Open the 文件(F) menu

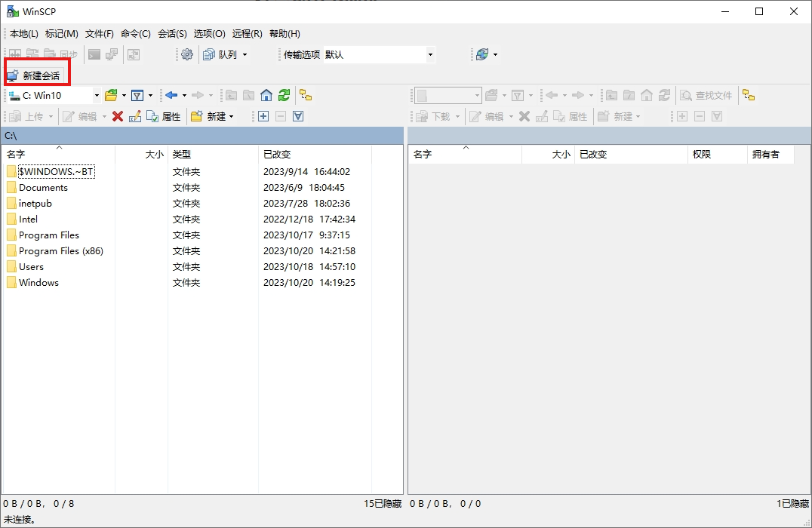(x=100, y=34)
